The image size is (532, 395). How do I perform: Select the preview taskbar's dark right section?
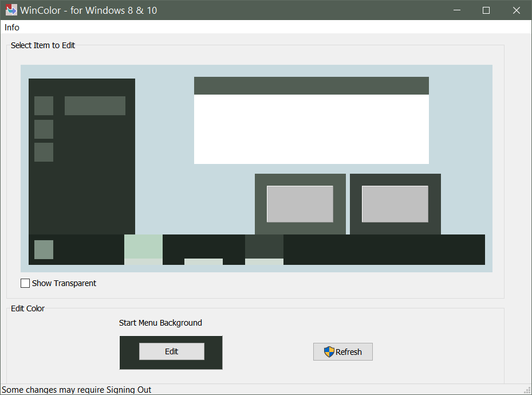pos(384,249)
